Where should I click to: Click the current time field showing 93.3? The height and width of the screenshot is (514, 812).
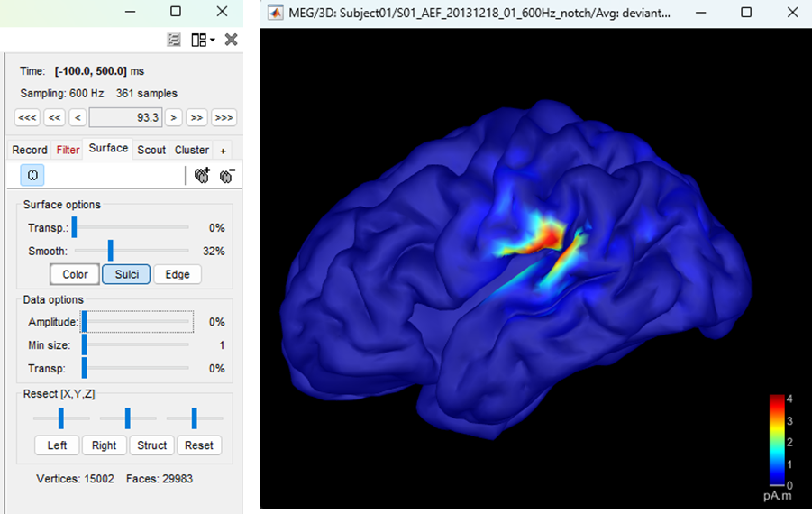click(125, 117)
